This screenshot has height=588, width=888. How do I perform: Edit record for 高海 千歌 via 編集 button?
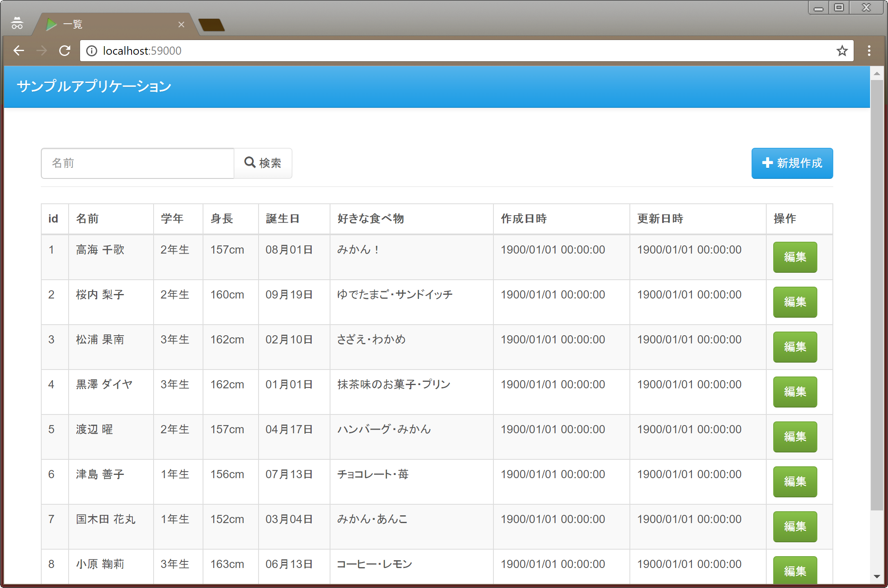(x=794, y=257)
